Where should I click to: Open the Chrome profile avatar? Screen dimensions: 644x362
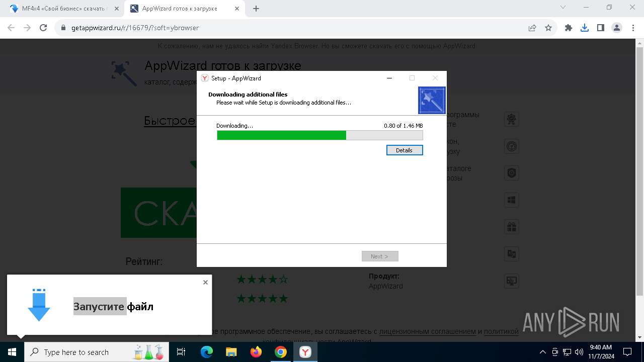point(617,28)
